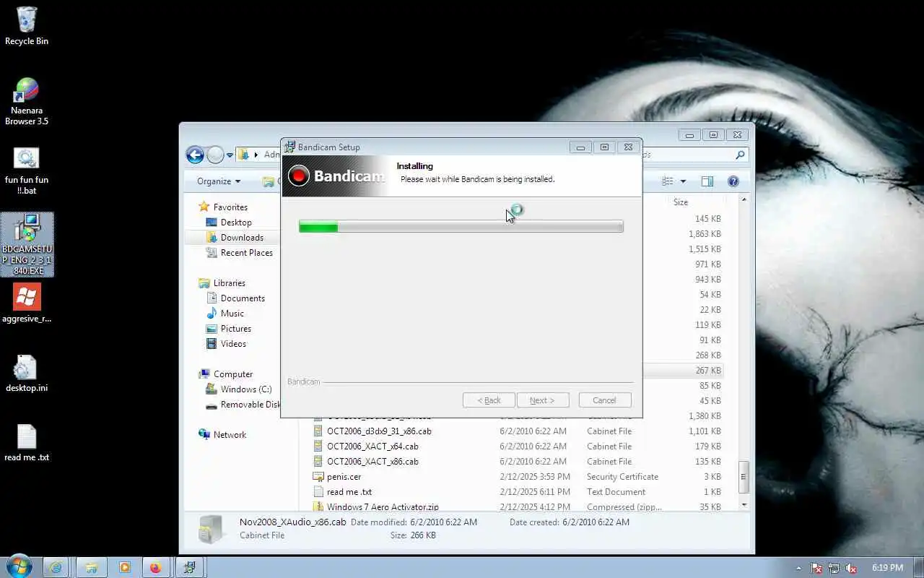Click Explorer Forward navigation arrow
Viewport: 924px width, 578px height.
coord(215,155)
